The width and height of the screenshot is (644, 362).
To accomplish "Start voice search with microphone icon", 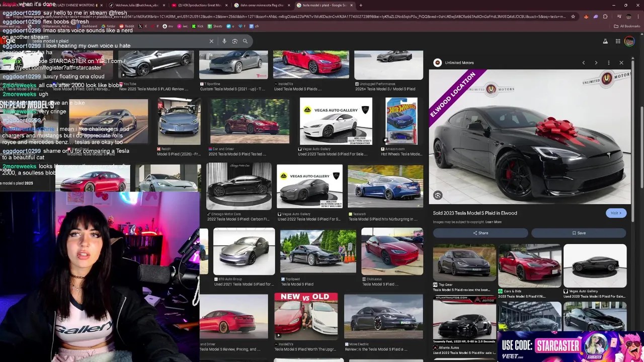I will [224, 41].
